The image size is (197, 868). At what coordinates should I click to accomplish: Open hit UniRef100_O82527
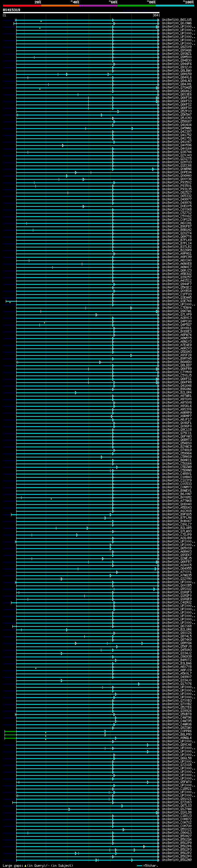click(177, 192)
